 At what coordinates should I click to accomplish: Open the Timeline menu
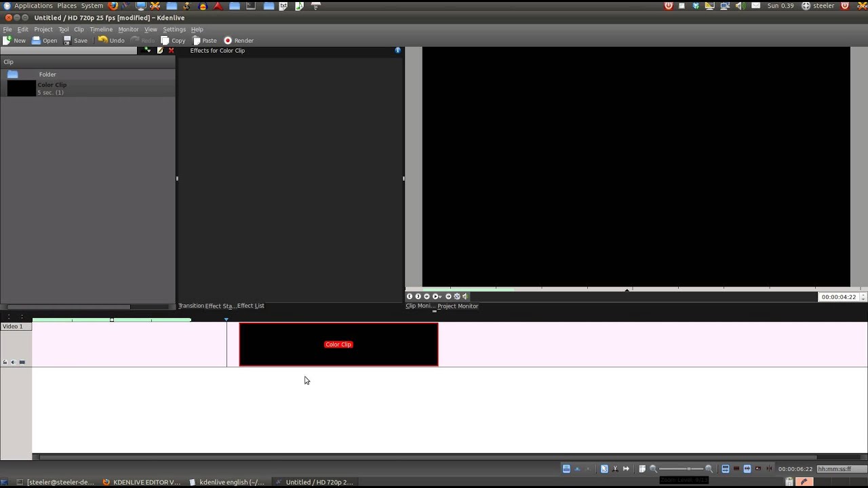101,29
